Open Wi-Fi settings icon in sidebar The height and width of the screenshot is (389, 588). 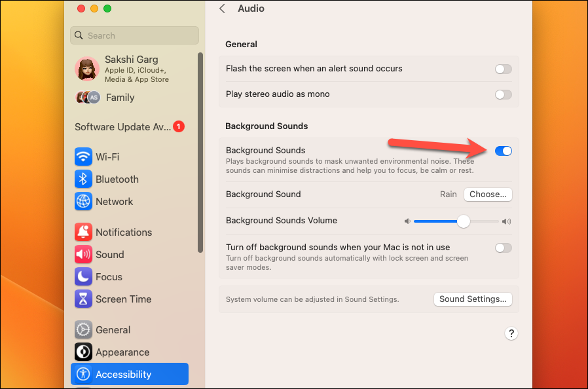(x=83, y=157)
